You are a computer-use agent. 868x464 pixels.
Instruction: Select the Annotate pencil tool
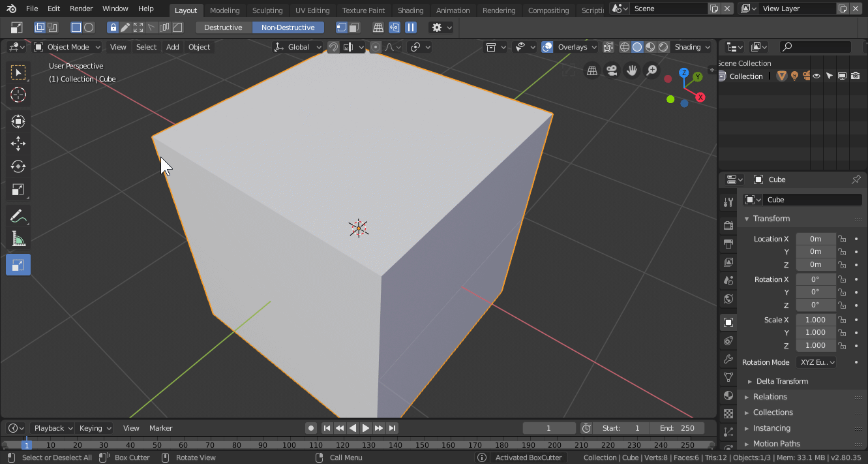18,216
